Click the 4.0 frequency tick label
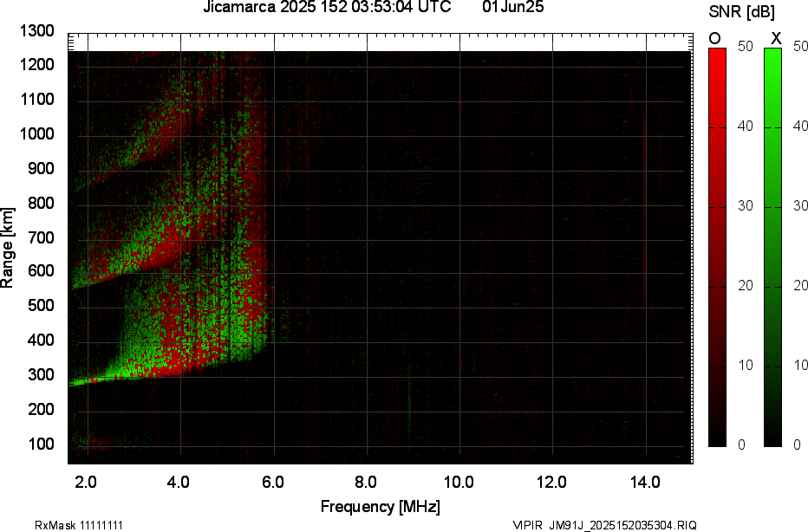 click(x=178, y=482)
